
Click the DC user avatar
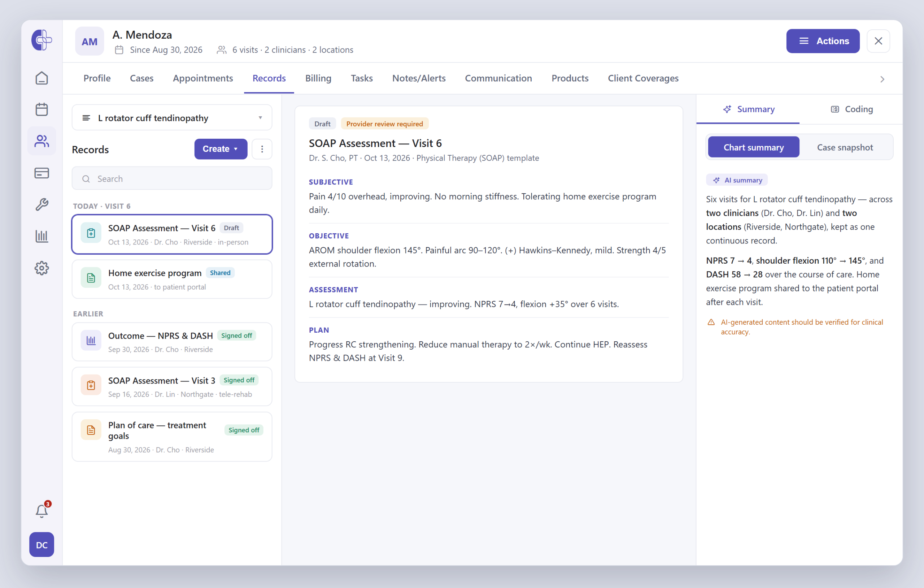(x=42, y=545)
